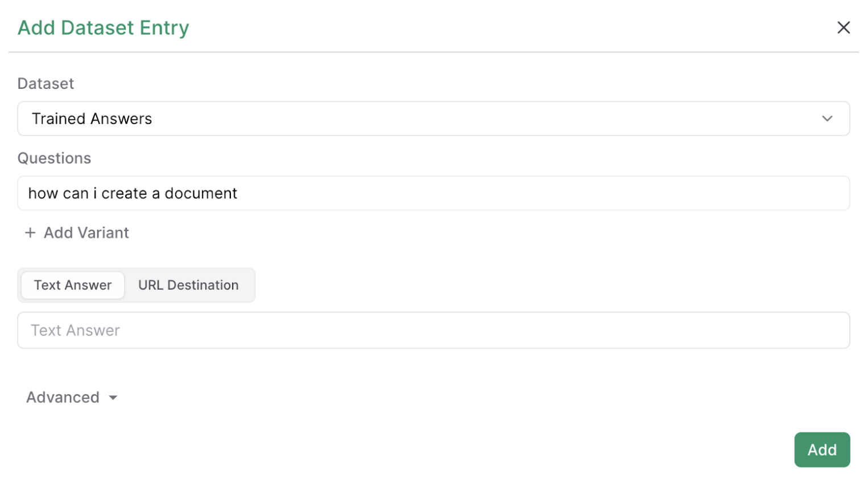This screenshot has height=486, width=868.
Task: Click the Questions field label
Action: [x=54, y=158]
